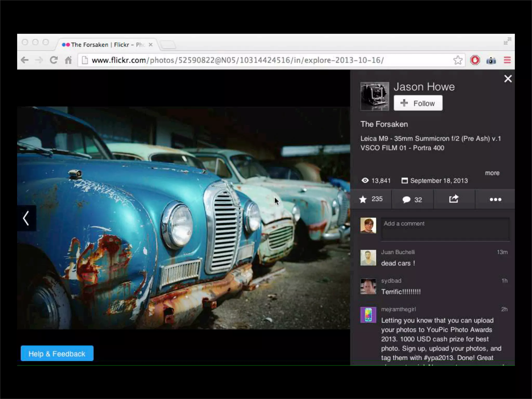
Task: Navigate back in browser history
Action: [x=25, y=60]
